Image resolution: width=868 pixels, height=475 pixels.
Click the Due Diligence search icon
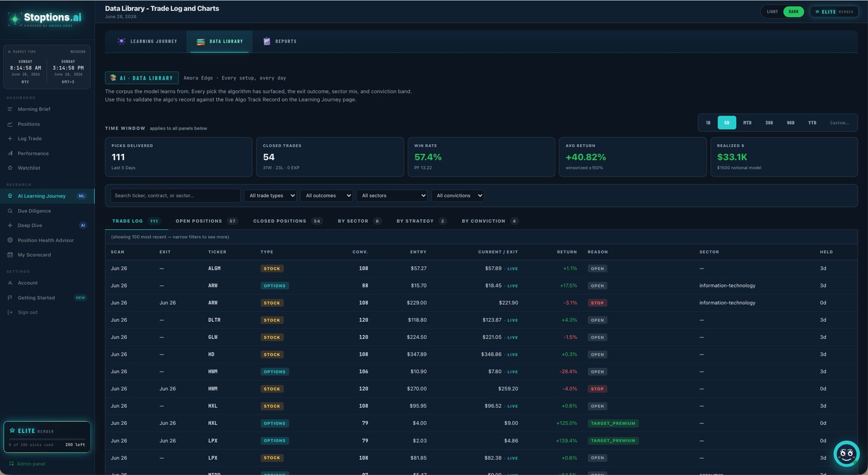10,211
